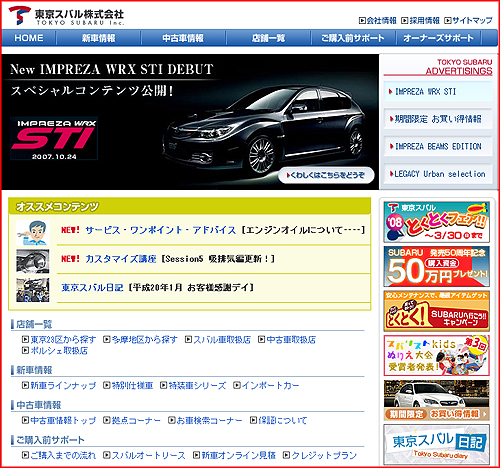Click the 新車情報 section heading

pyautogui.click(x=34, y=370)
